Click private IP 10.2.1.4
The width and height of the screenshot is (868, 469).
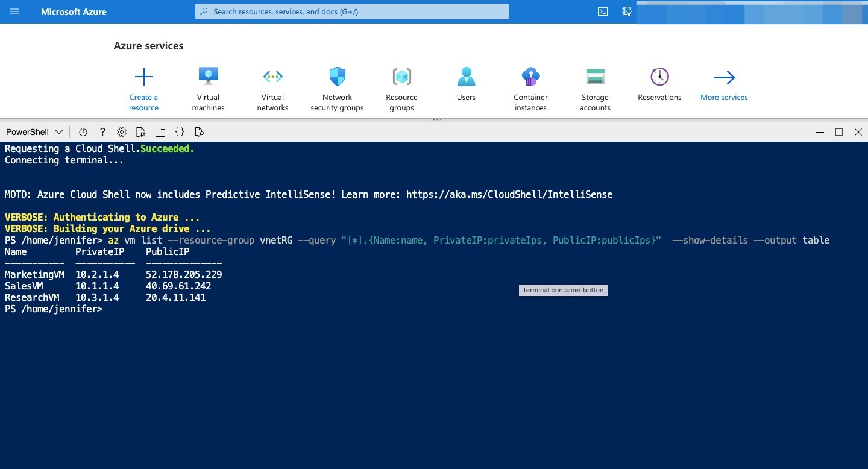tap(97, 274)
